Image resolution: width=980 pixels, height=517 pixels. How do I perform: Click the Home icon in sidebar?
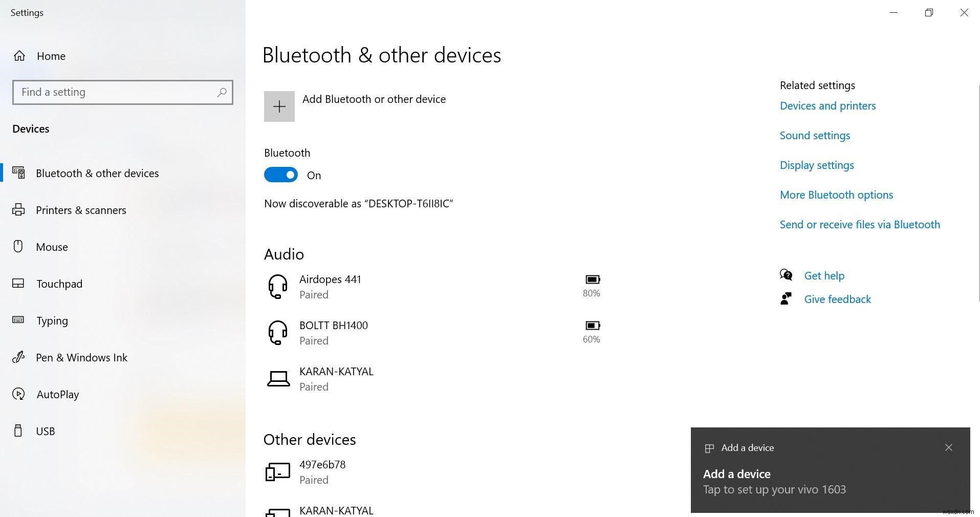[x=19, y=56]
